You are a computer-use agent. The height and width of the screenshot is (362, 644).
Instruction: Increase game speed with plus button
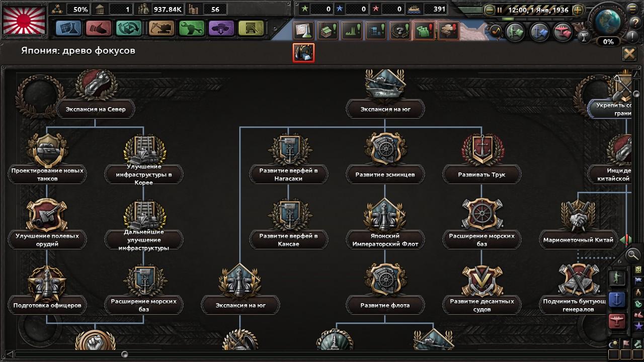point(578,10)
